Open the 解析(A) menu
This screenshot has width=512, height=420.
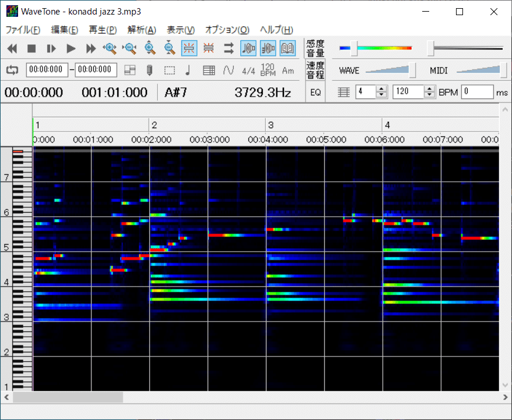tap(142, 30)
